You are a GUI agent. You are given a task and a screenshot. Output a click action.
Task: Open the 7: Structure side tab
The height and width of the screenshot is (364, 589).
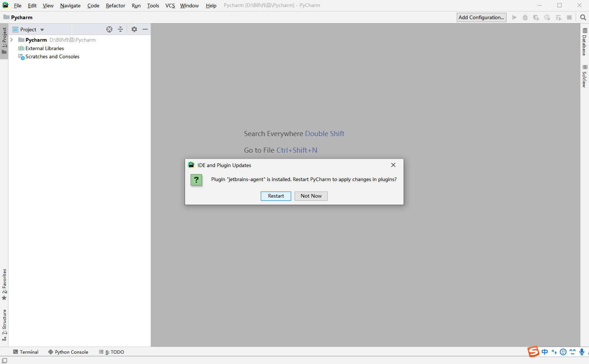point(4,325)
